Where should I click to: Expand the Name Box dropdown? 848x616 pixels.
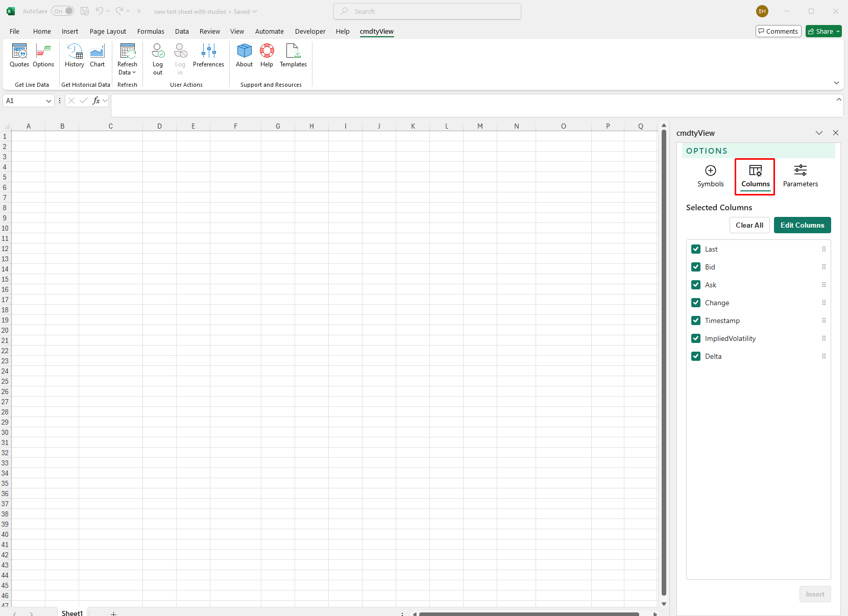click(x=49, y=101)
